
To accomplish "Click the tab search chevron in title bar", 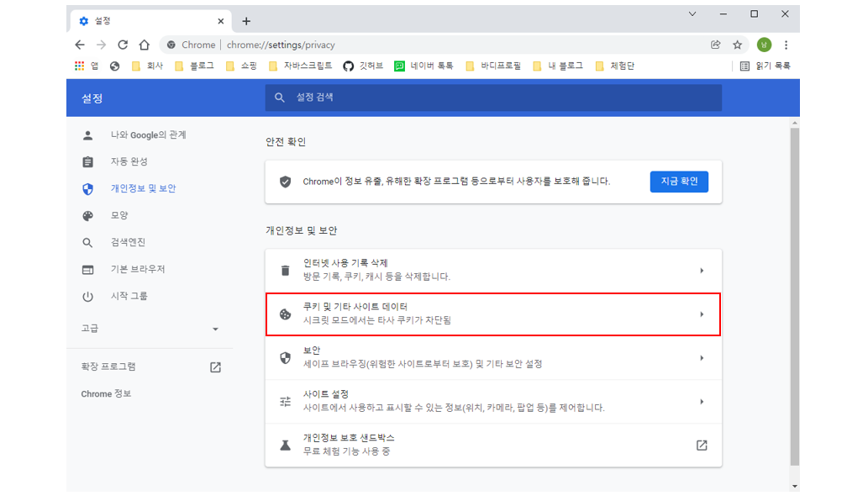I will [692, 13].
